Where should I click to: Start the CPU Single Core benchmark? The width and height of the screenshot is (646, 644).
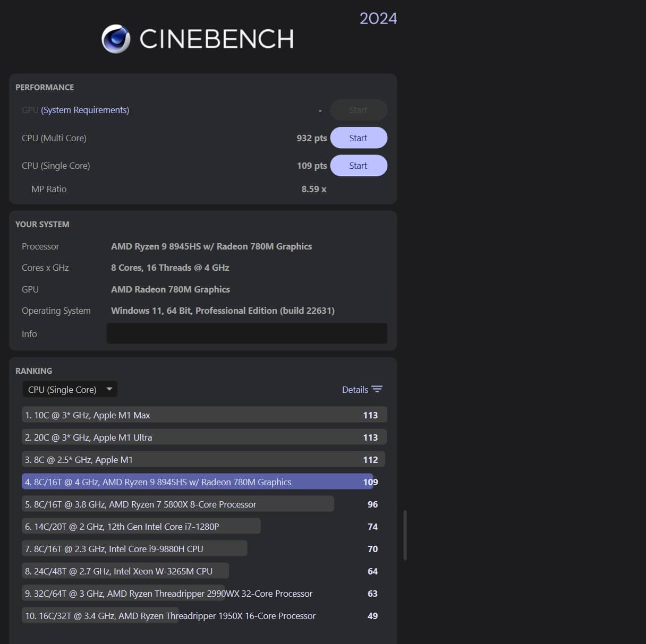point(358,166)
